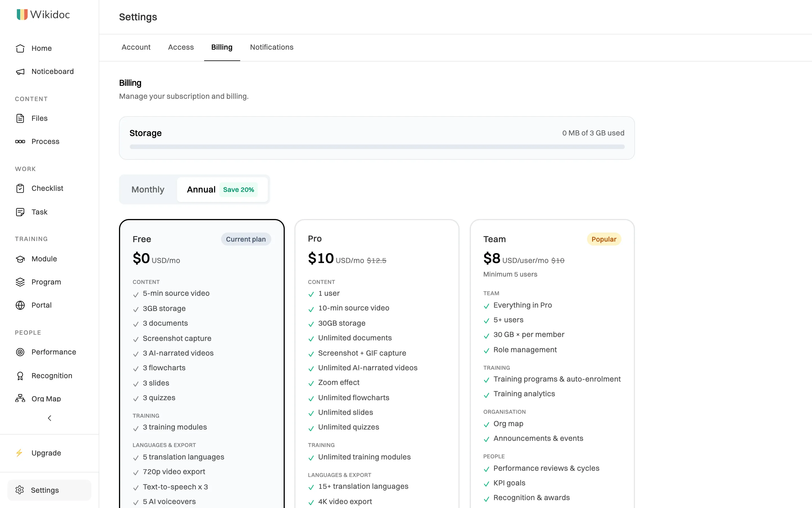
Task: Click the Popular badge on Team
Action: 604,239
